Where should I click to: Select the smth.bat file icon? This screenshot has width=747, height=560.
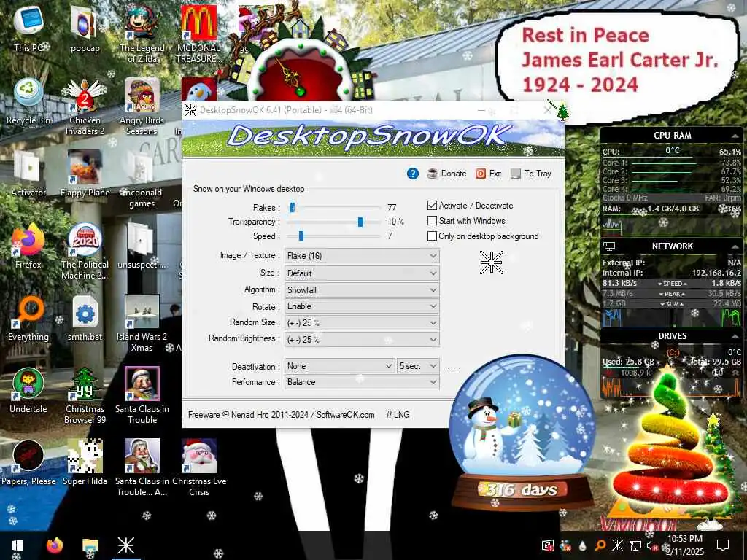coord(85,318)
